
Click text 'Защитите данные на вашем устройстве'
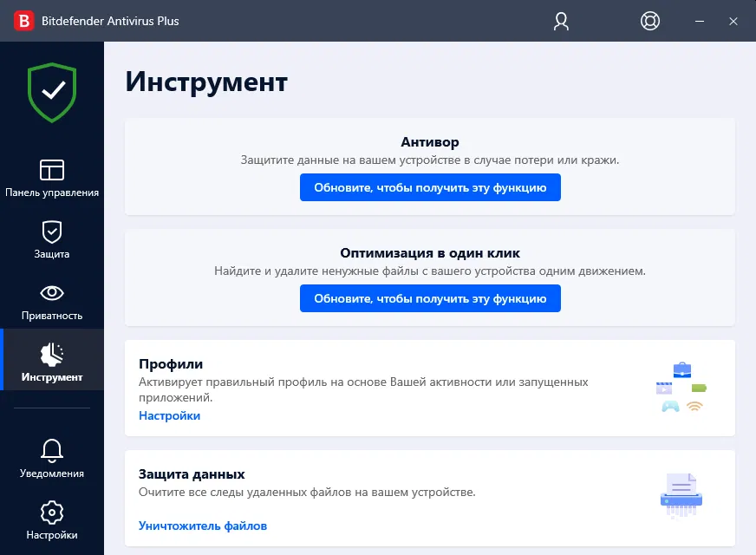(x=350, y=160)
